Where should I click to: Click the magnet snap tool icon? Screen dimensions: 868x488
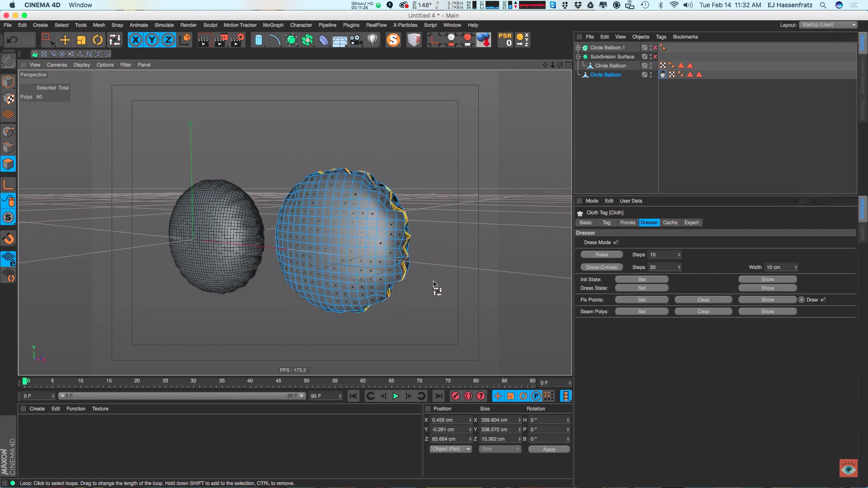pyautogui.click(x=8, y=239)
